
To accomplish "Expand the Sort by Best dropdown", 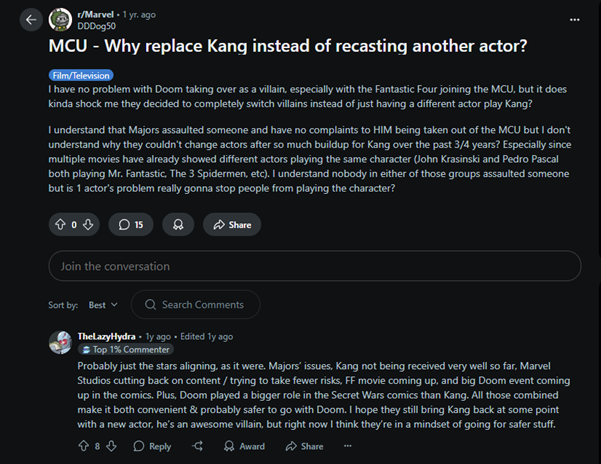I will [103, 304].
